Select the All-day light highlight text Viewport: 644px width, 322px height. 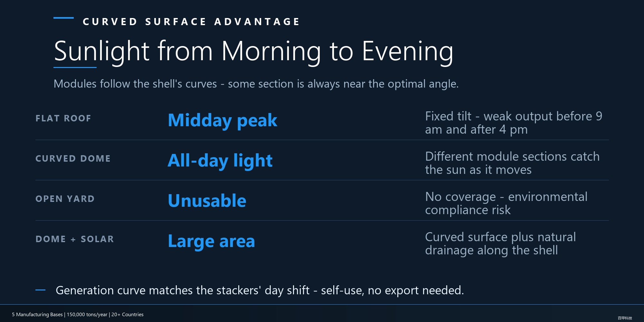(x=220, y=161)
